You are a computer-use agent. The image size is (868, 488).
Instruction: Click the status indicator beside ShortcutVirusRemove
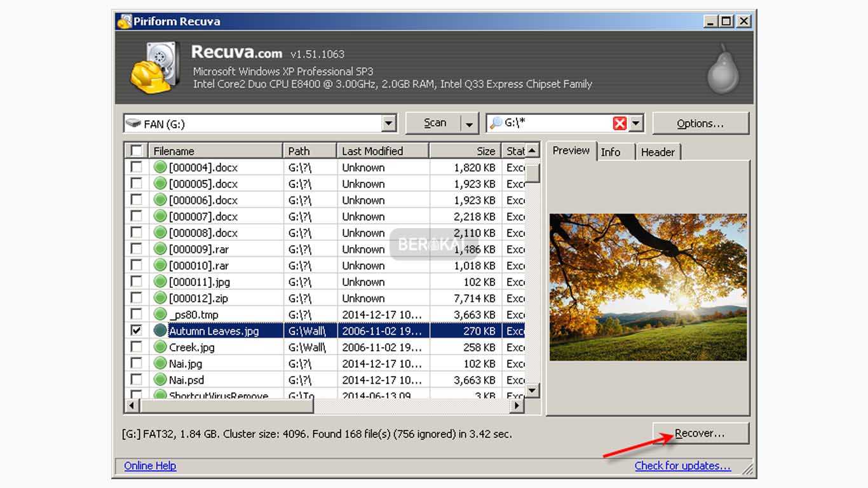coord(159,395)
